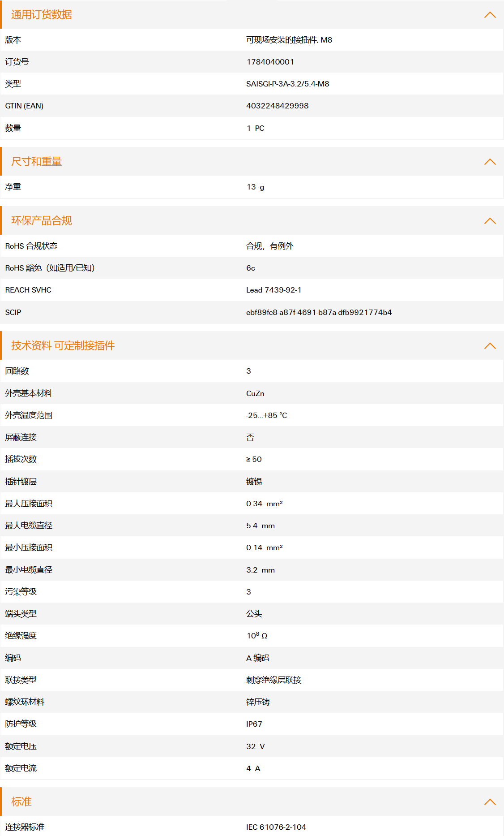Click the REACH SVHC row label
Viewport: 504px width, 836px height.
point(28,290)
